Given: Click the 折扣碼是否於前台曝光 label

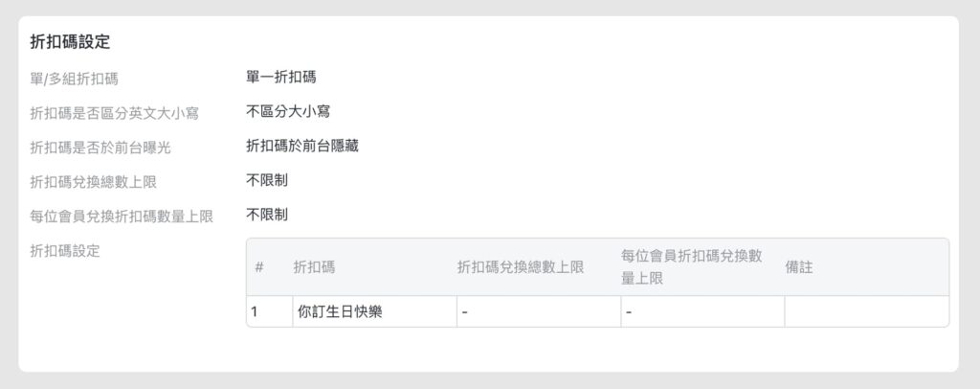Looking at the screenshot, I should 100,147.
